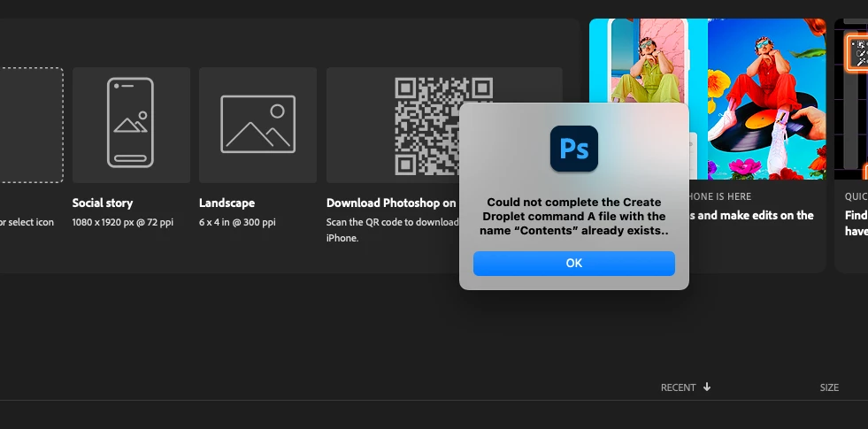Click the or select icon text
This screenshot has width=868, height=429.
pos(27,223)
